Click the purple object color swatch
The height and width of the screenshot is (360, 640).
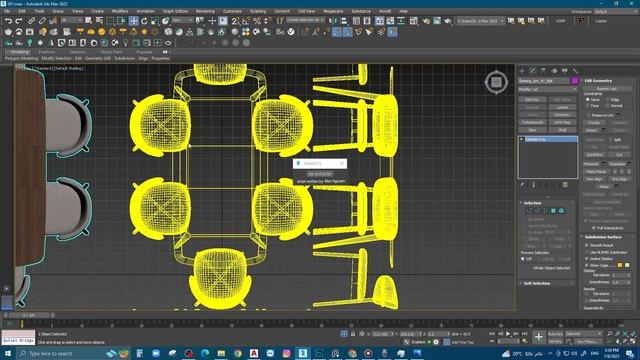[574, 81]
